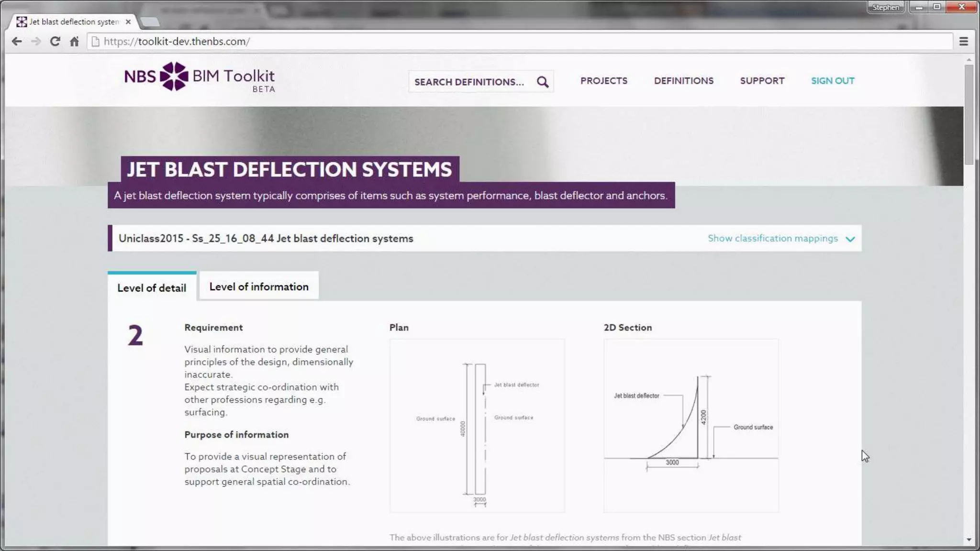Select the Level of detail tab

[152, 288]
